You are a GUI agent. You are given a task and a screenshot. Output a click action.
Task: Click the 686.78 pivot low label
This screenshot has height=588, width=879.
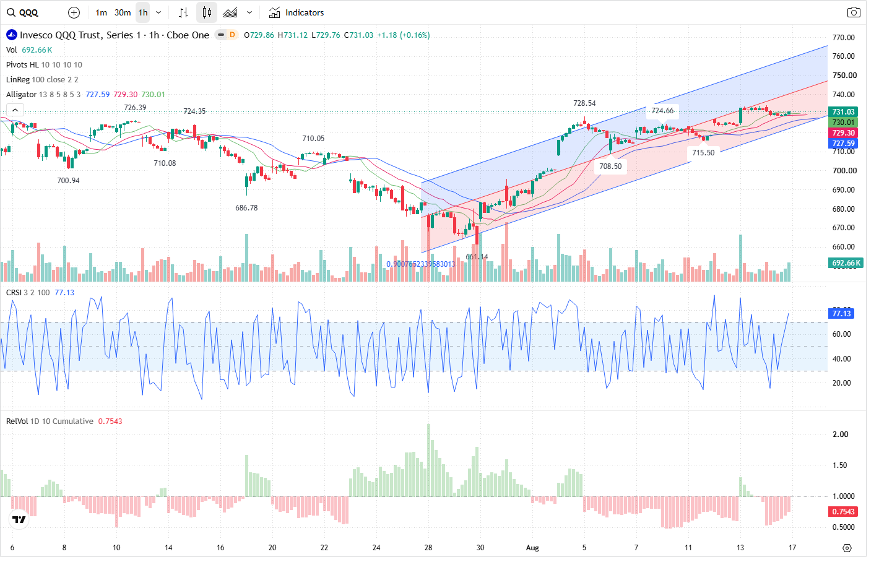coord(246,208)
